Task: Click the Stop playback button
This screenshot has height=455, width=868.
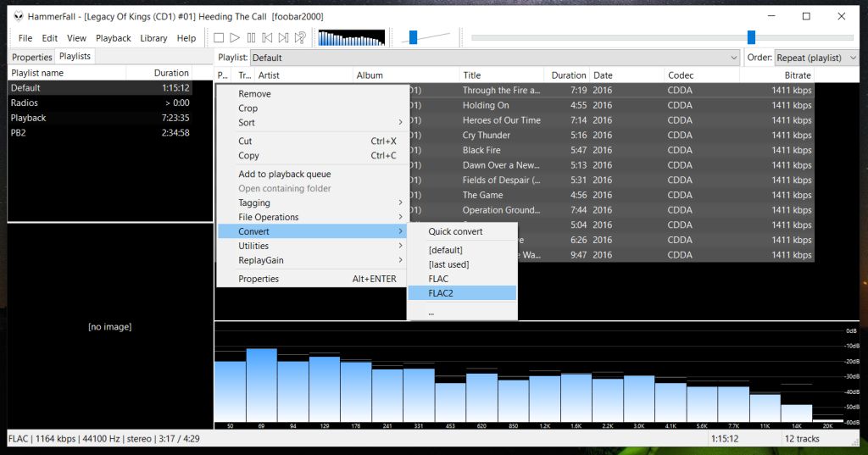Action: 219,37
